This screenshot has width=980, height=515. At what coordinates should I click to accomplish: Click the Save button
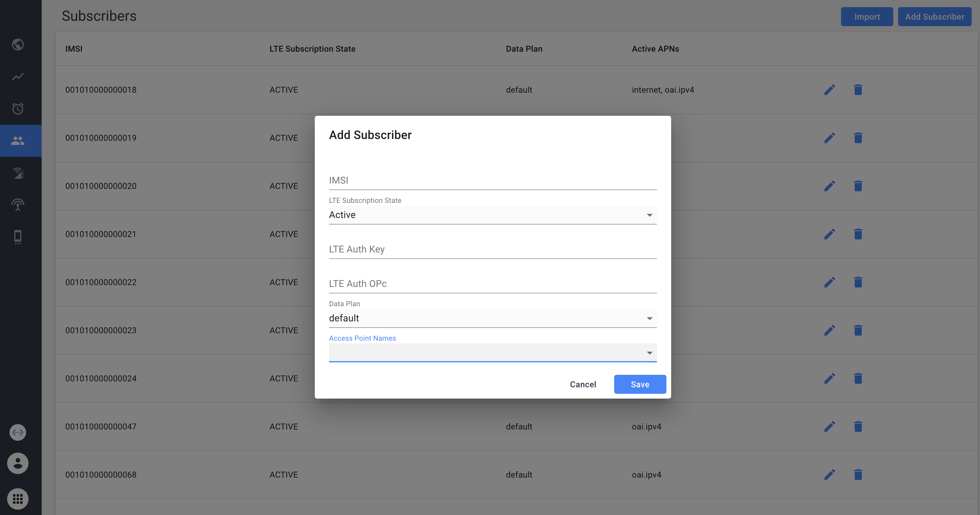tap(640, 384)
